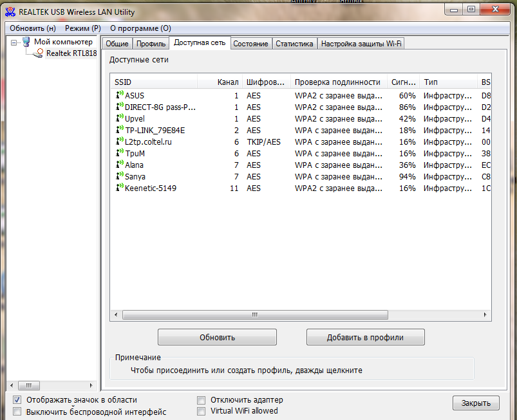Click the 'Обновить' button below the list

[217, 337]
